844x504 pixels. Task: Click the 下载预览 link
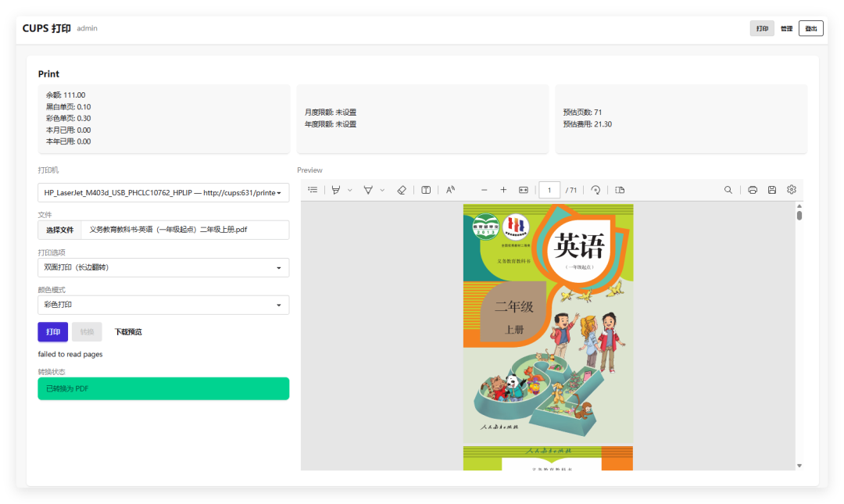coord(128,331)
